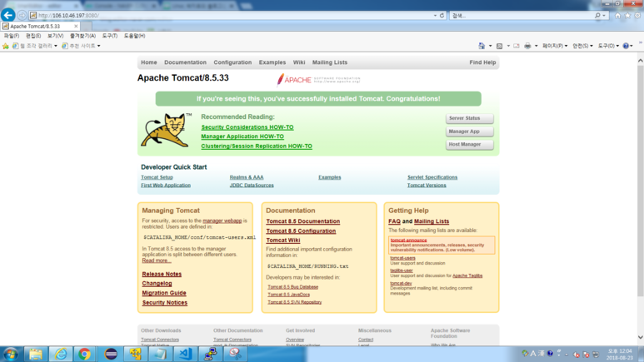Image resolution: width=644 pixels, height=362 pixels.
Task: Click the vertical scrollbar thumb
Action: click(641, 181)
